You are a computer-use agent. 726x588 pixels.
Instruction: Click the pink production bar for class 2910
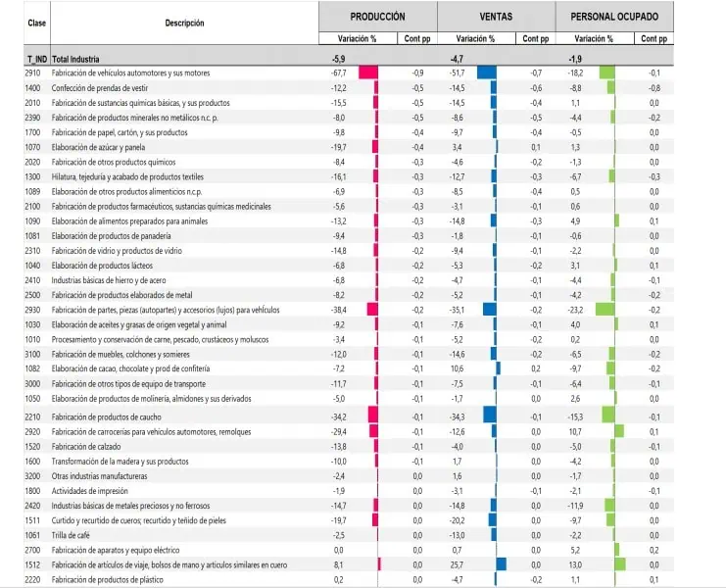[x=368, y=73]
